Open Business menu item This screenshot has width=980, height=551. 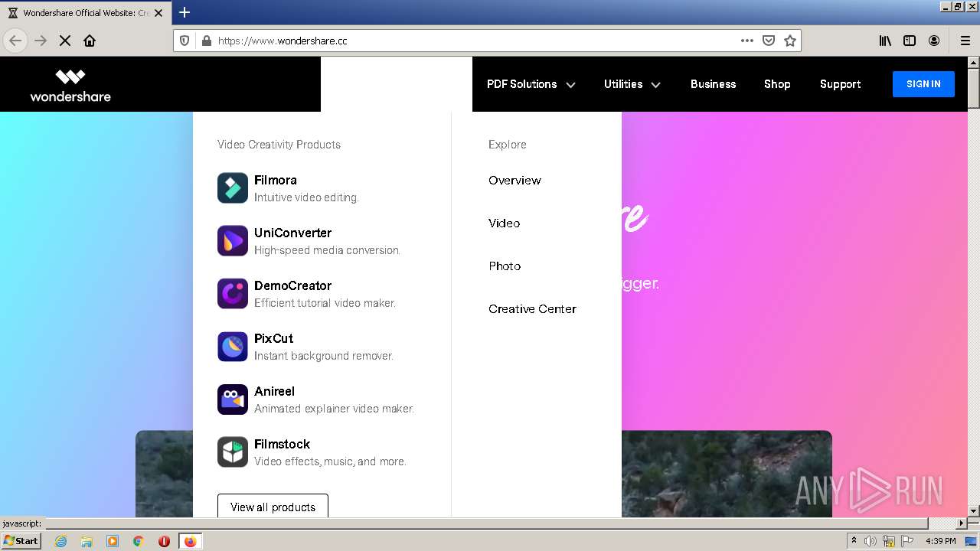pos(713,84)
